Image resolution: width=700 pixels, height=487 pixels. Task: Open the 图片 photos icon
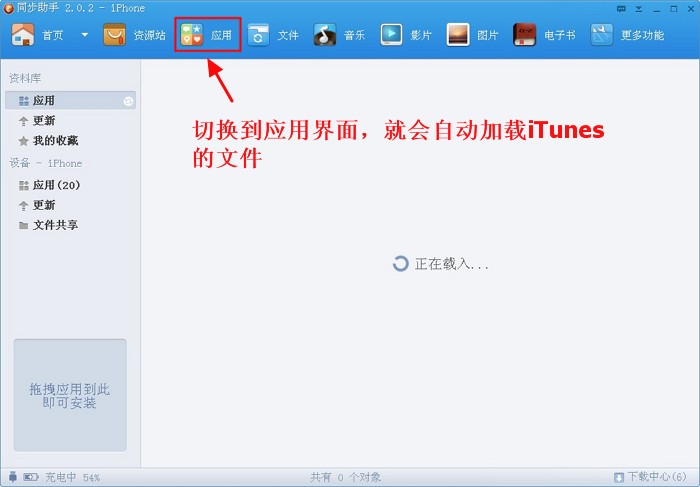(x=458, y=35)
